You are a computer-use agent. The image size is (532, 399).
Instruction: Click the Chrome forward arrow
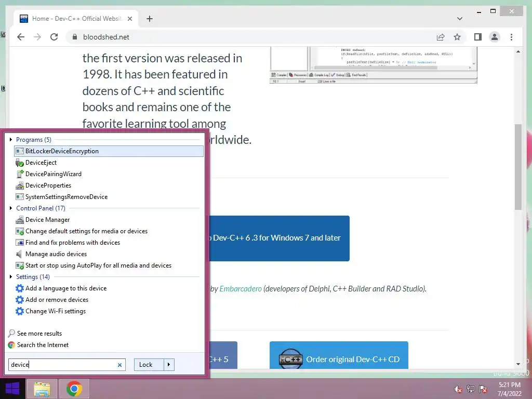37,37
